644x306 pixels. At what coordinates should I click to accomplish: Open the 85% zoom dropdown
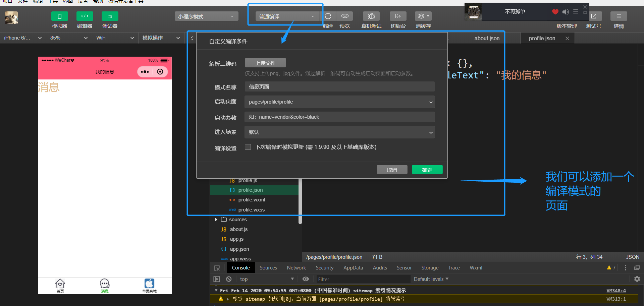(69, 38)
